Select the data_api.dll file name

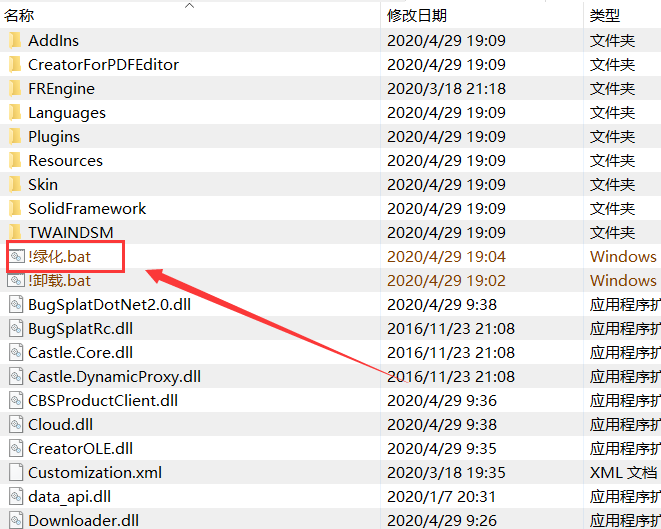tap(69, 497)
